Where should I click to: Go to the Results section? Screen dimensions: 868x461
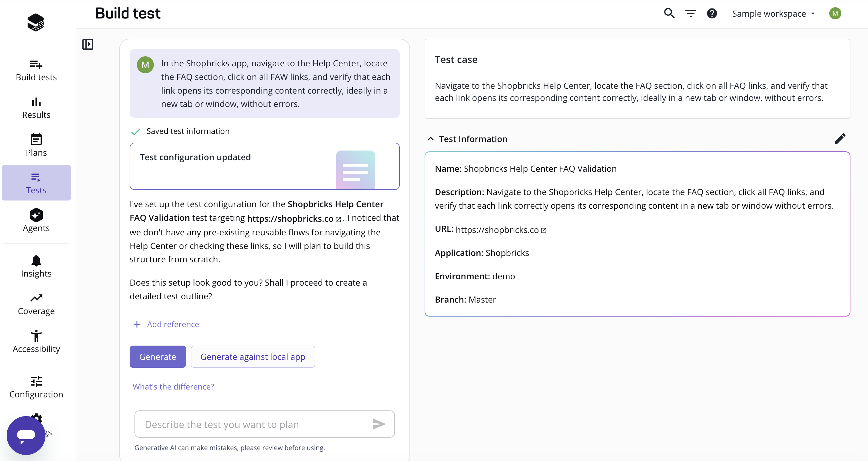(36, 108)
